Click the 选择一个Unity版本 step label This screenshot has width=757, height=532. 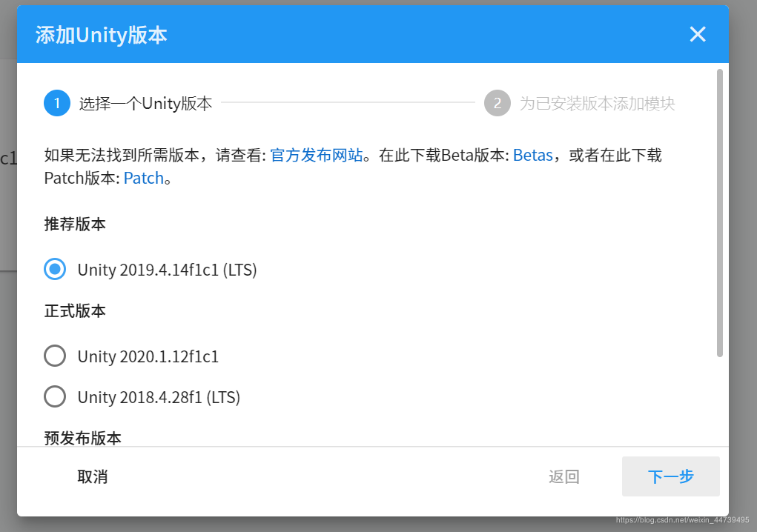(x=145, y=103)
